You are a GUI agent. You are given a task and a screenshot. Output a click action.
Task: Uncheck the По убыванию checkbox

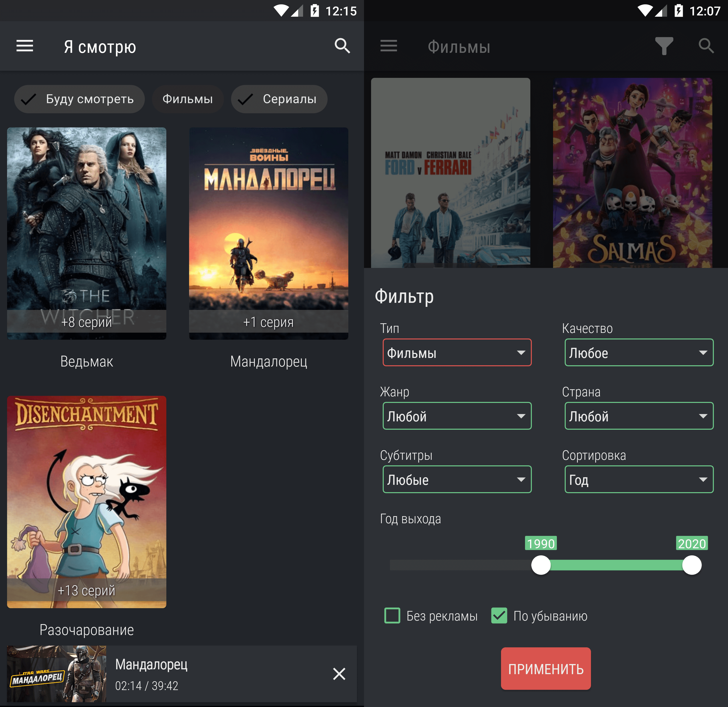[499, 615]
